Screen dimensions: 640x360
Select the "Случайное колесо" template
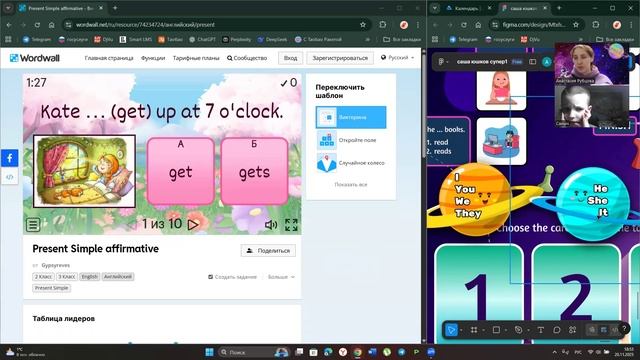coord(351,163)
